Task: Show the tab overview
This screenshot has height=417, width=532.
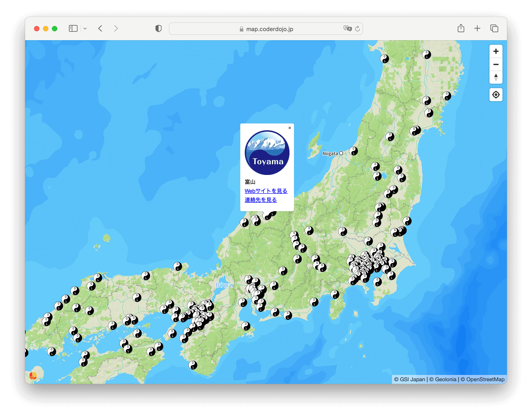Action: (494, 29)
